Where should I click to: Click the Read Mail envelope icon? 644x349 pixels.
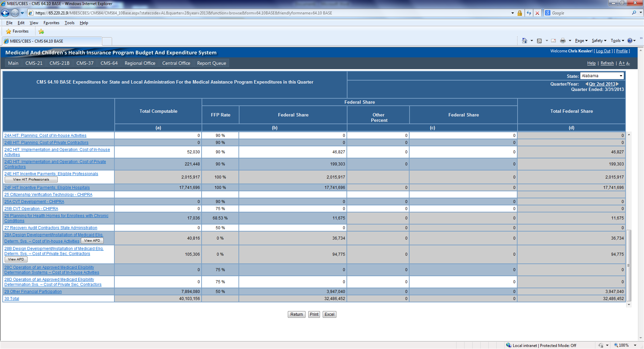coord(553,41)
